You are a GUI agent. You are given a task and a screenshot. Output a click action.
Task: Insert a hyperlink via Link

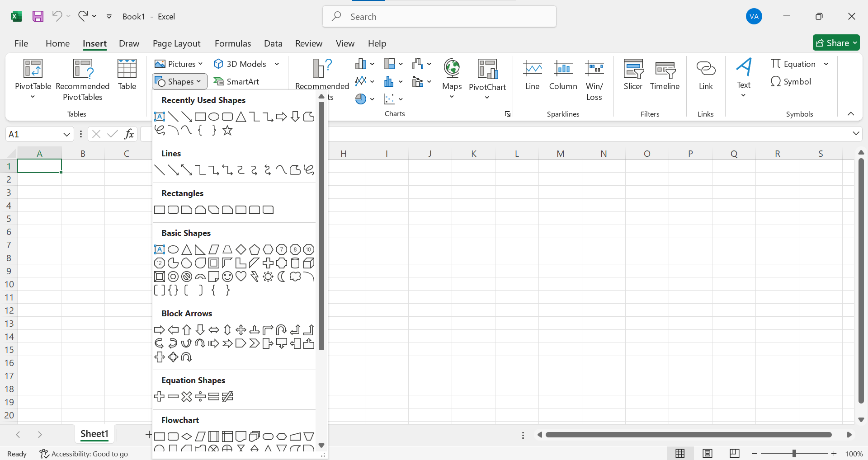(705, 75)
